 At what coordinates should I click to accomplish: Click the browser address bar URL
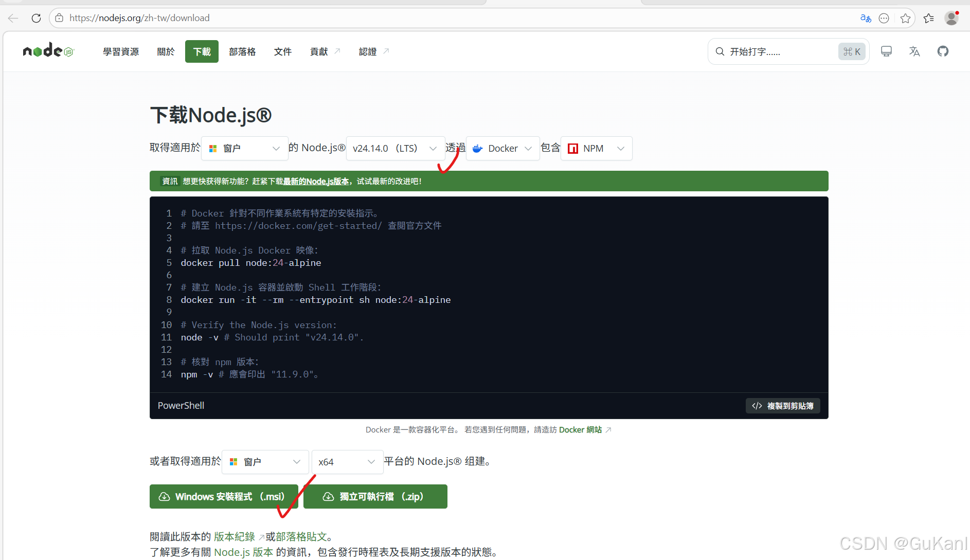(x=139, y=18)
